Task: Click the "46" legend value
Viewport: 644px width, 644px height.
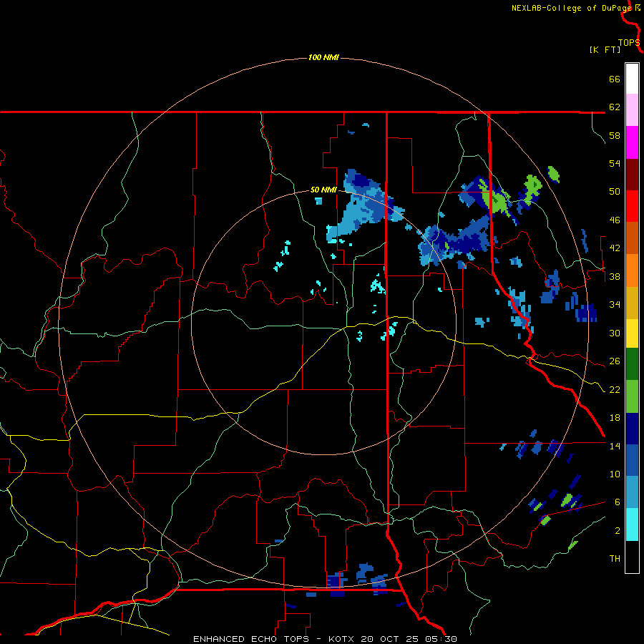Action: (x=615, y=220)
